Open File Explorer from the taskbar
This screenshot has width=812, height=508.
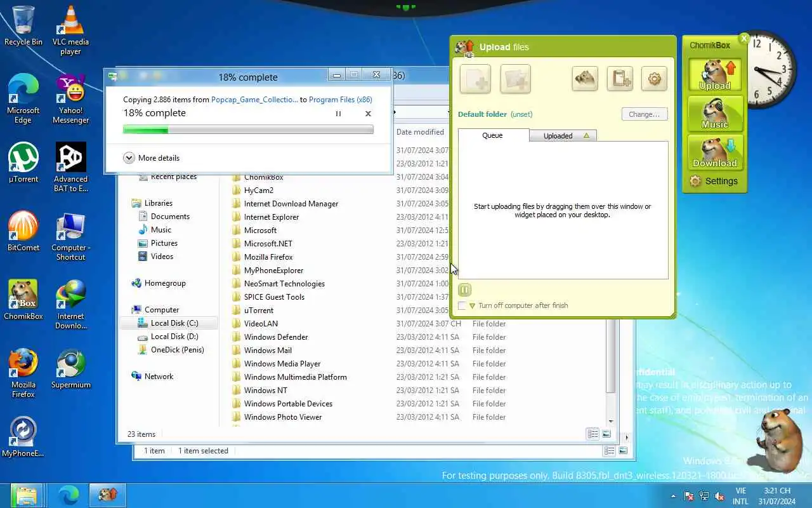(x=26, y=495)
